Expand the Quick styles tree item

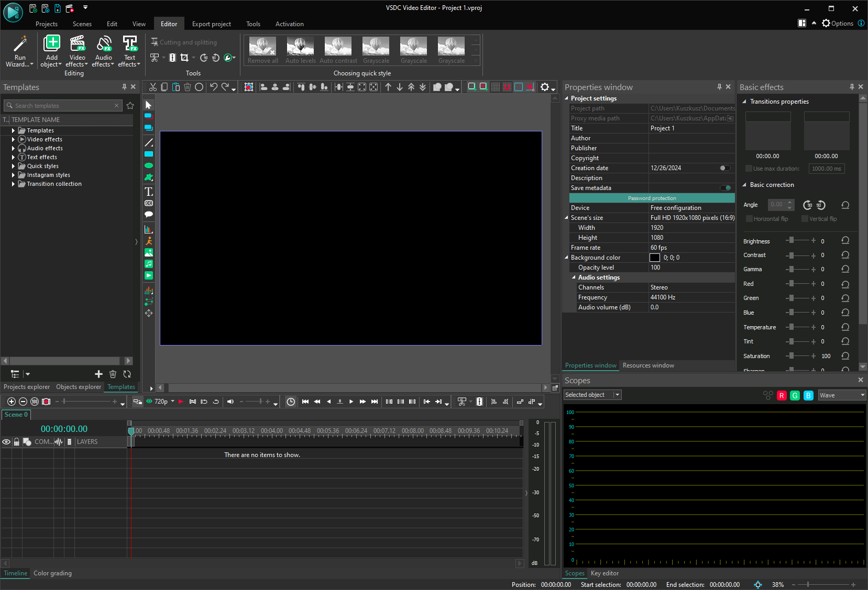click(x=13, y=166)
